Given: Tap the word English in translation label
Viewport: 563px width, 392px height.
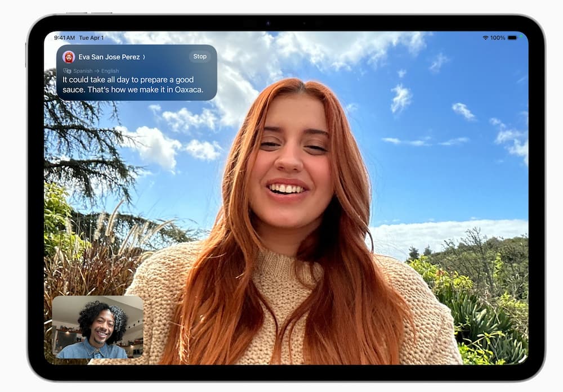Looking at the screenshot, I should pos(110,71).
